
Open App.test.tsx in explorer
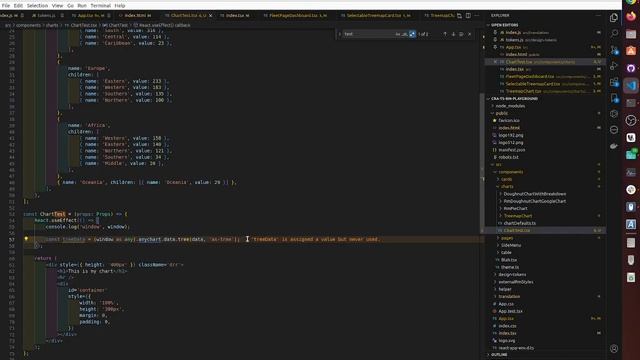[x=510, y=311]
